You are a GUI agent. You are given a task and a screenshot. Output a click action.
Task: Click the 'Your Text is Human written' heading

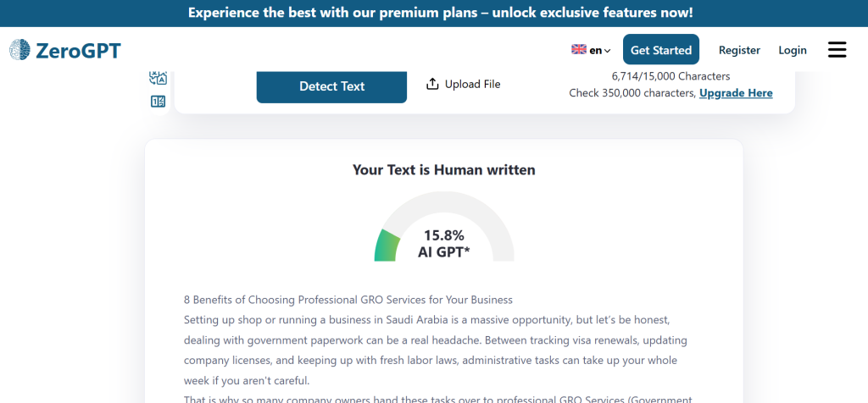point(444,169)
